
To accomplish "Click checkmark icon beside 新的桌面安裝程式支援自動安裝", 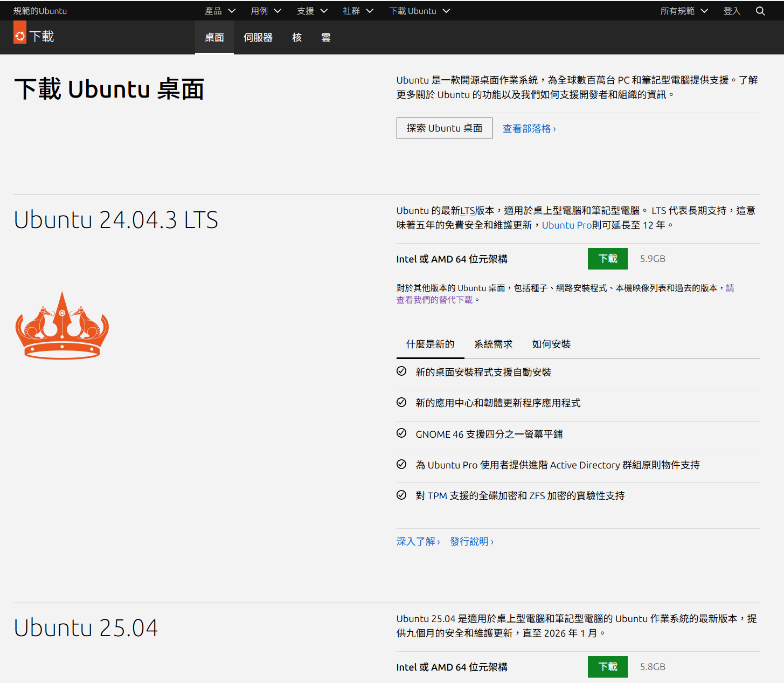I will [x=401, y=371].
